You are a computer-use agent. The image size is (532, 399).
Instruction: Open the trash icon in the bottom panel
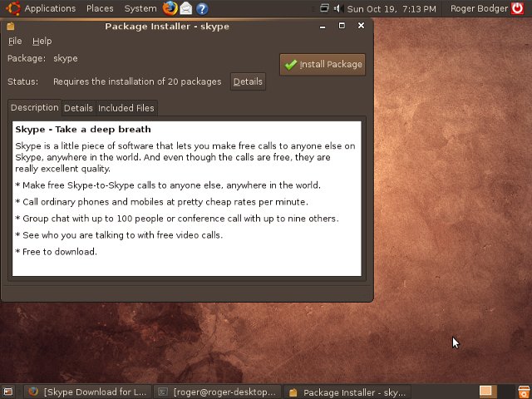click(x=524, y=392)
